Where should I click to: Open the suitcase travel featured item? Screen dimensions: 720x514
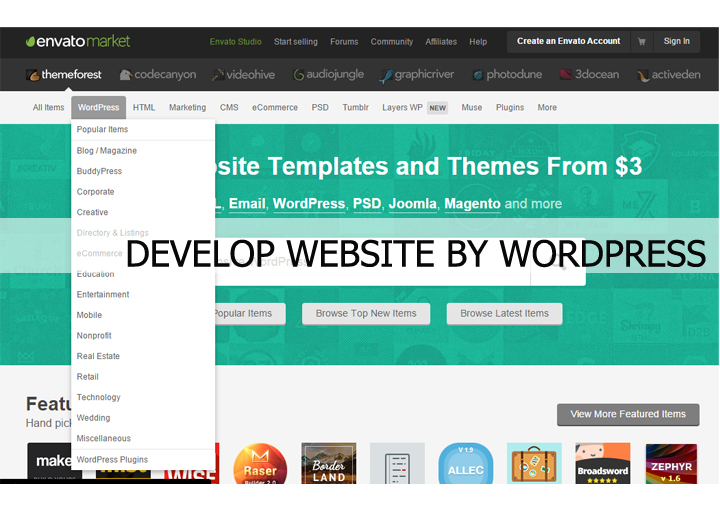(534, 463)
